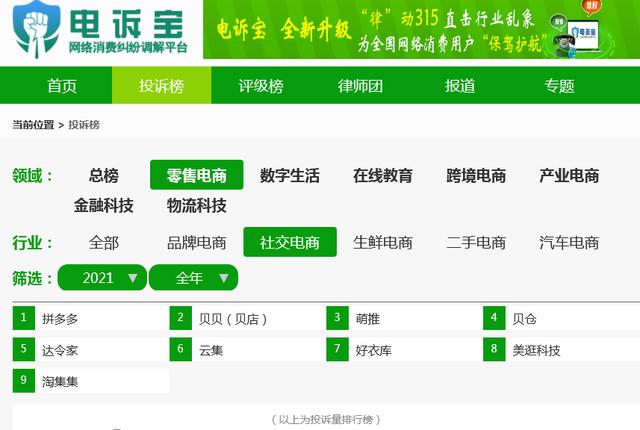Screen dimensions: 640x430
Task: Click the 电诉宝 shield fist logo
Action: tap(37, 29)
